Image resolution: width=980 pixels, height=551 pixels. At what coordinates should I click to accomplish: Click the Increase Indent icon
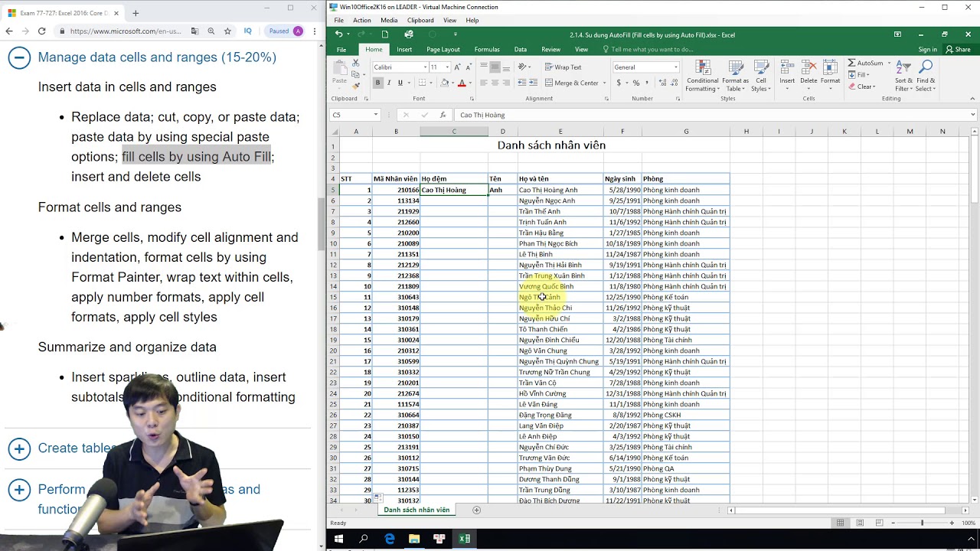[x=533, y=83]
